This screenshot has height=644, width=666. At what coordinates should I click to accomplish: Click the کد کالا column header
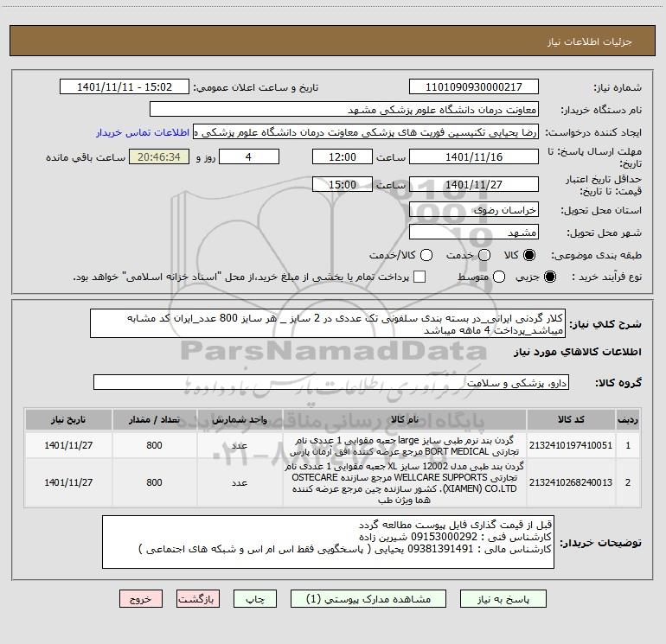pyautogui.click(x=571, y=419)
